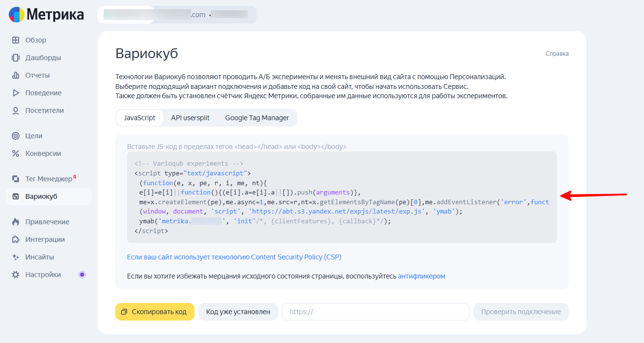The width and height of the screenshot is (644, 343).
Task: Click the Отчеты bar chart icon
Action: (x=16, y=75)
